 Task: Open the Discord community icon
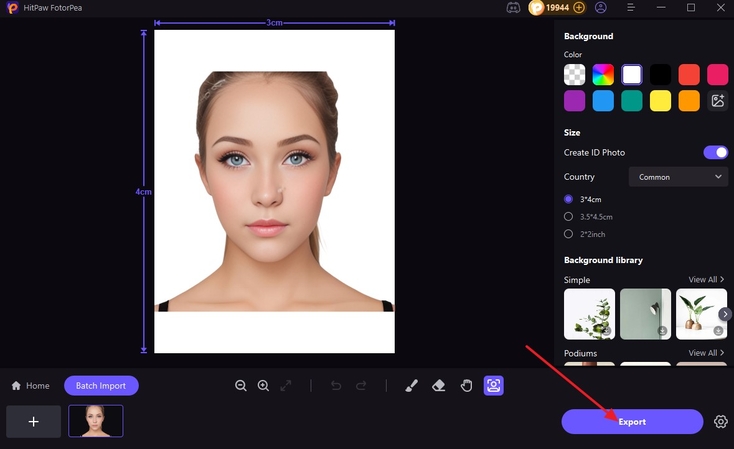tap(513, 8)
